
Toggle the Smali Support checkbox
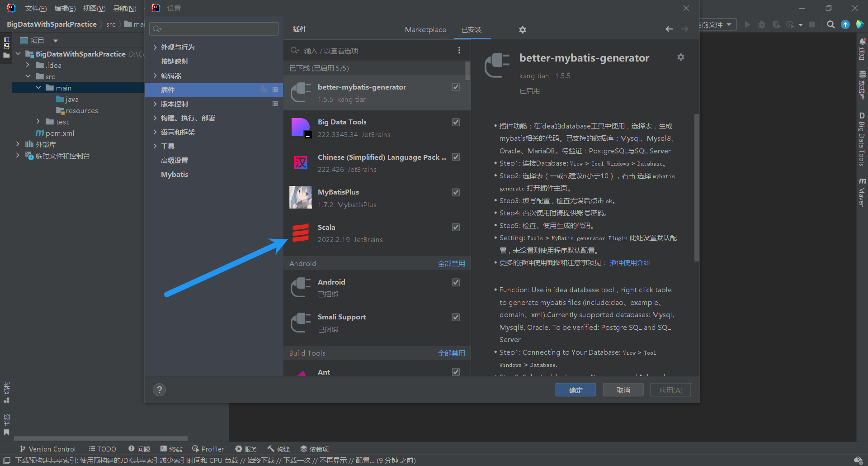pyautogui.click(x=456, y=317)
